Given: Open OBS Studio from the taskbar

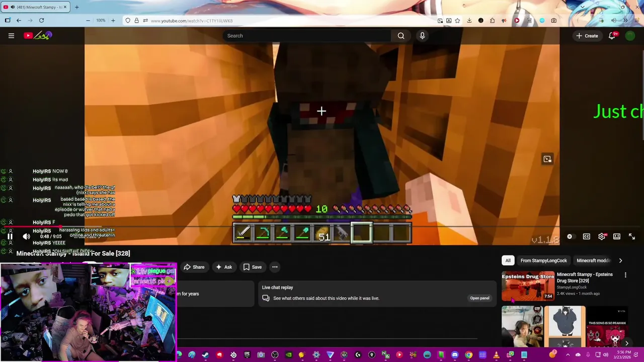Looking at the screenshot, I should pyautogui.click(x=275, y=355).
